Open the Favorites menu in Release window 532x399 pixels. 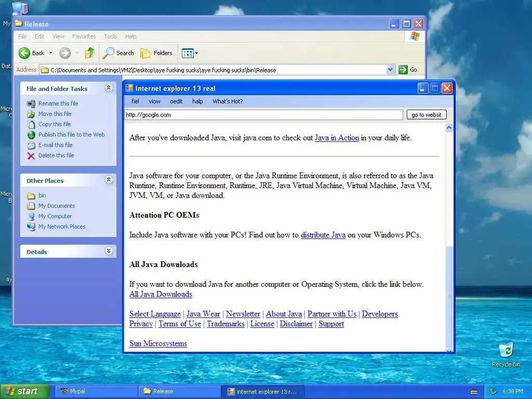(x=84, y=36)
